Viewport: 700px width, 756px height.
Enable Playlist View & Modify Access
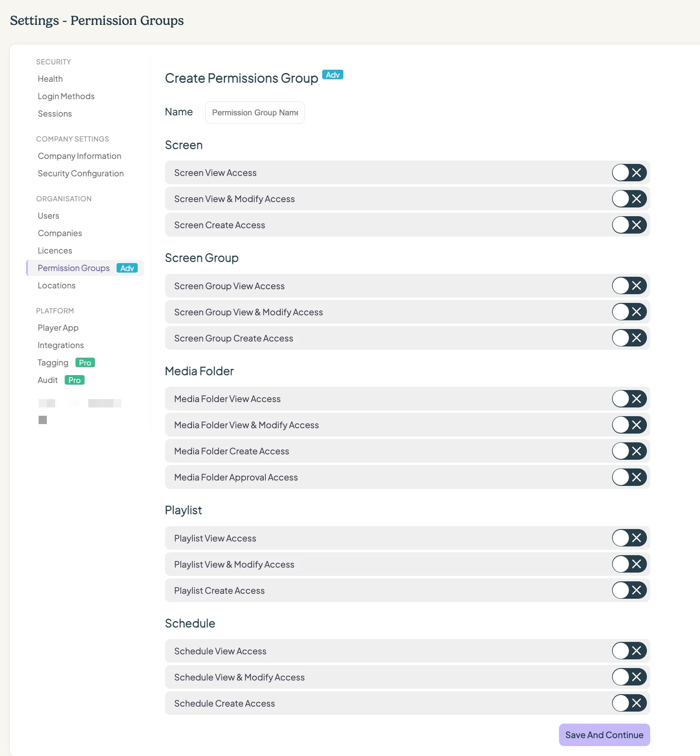[x=629, y=564]
